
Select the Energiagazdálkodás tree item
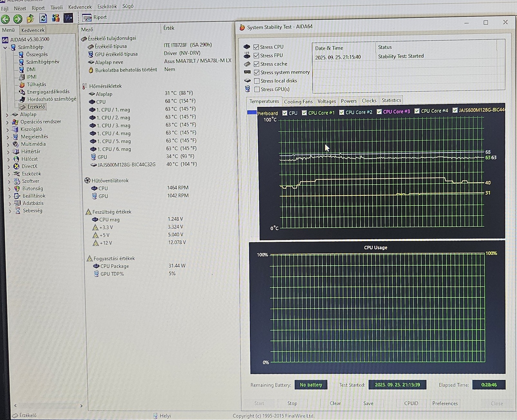[48, 92]
